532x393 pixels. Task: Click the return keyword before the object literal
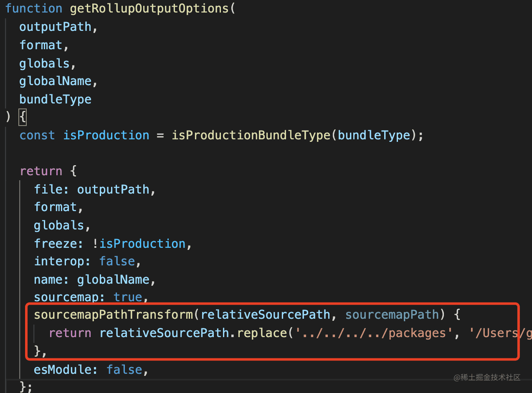(x=41, y=171)
